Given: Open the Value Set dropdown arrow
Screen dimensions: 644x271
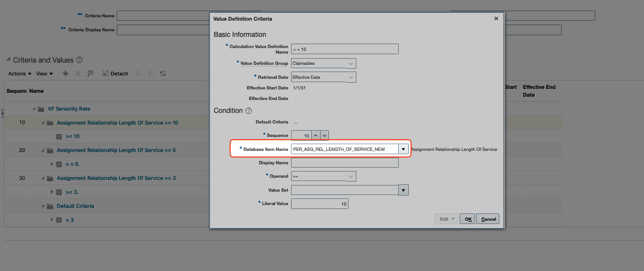Looking at the screenshot, I should point(403,190).
